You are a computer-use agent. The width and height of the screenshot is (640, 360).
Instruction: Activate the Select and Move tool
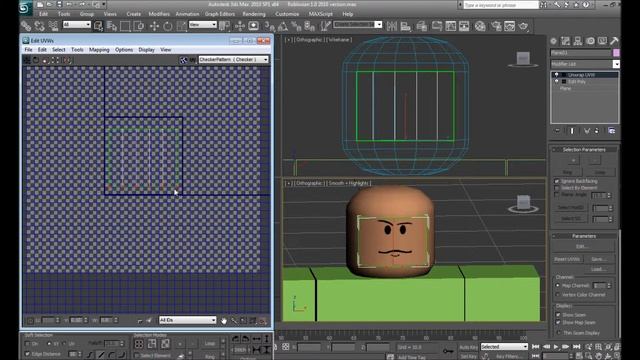pos(154,26)
